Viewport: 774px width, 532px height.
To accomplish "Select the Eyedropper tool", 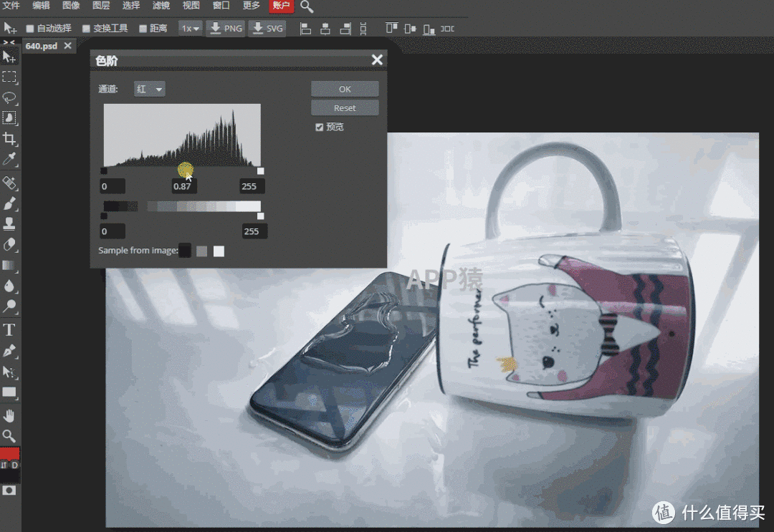I will coord(9,158).
